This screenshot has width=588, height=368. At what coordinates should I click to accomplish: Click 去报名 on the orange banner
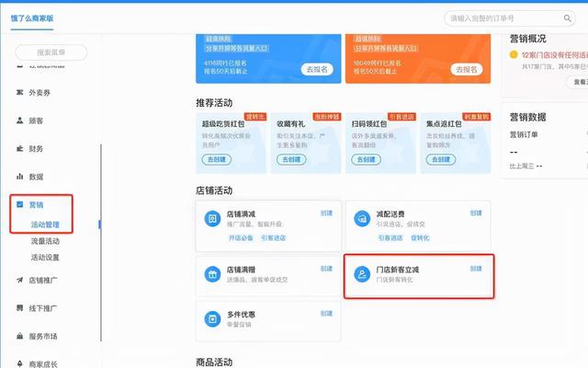[467, 69]
